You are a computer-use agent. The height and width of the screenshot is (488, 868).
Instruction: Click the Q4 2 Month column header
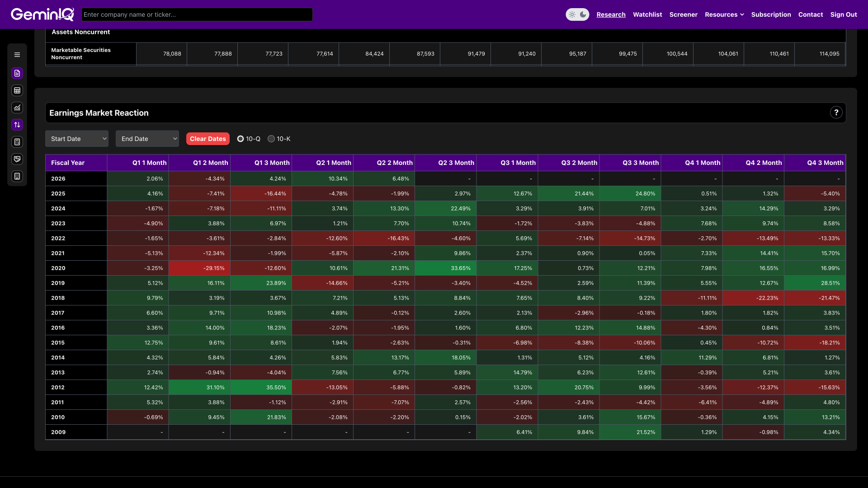(753, 163)
